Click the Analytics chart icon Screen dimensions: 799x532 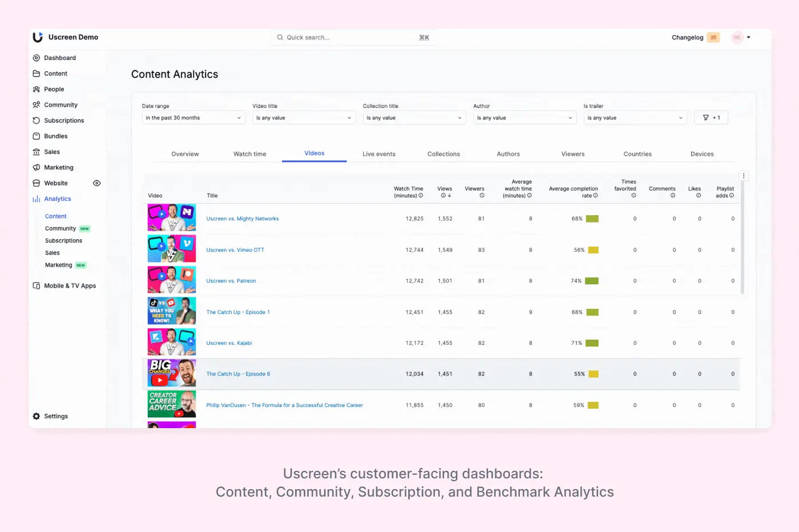click(x=37, y=199)
